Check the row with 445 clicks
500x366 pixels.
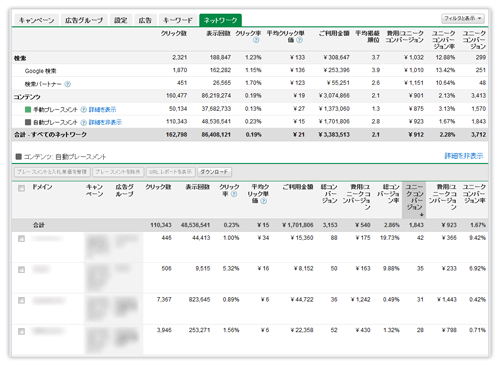(21, 238)
